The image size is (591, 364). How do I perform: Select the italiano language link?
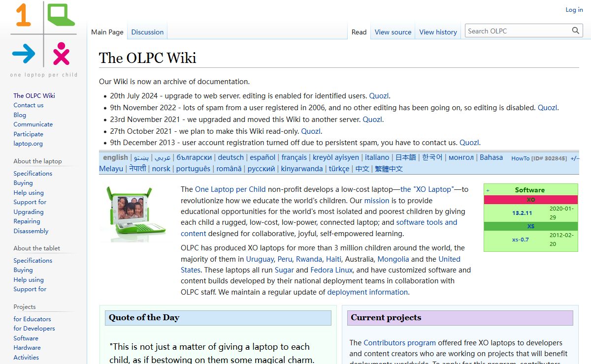coord(377,157)
